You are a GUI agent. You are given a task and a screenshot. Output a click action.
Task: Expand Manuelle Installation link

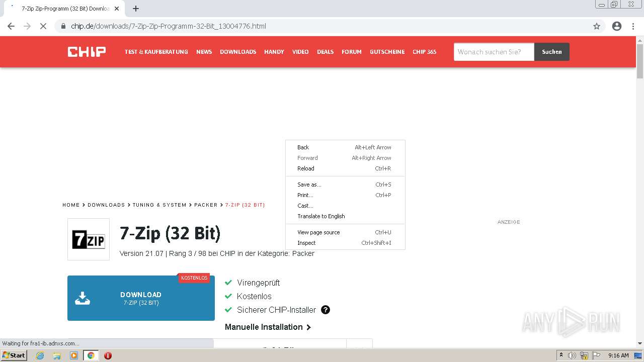[x=268, y=327]
